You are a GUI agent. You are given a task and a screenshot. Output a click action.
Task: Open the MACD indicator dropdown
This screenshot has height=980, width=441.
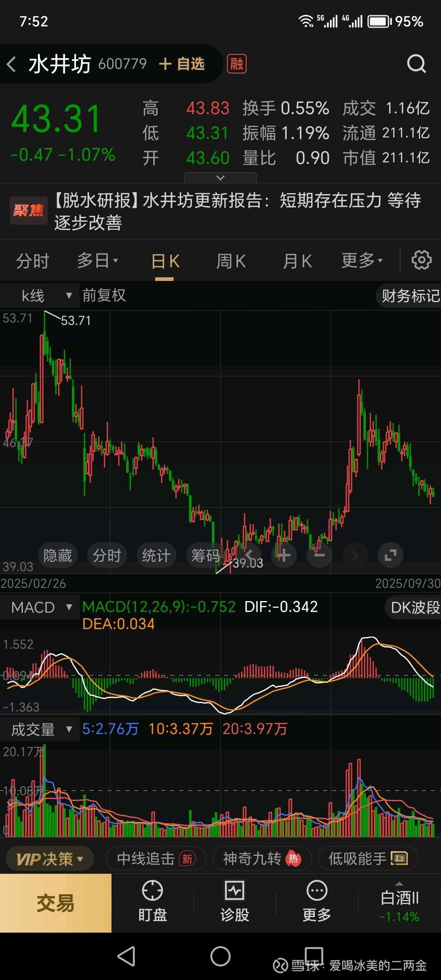pyautogui.click(x=40, y=607)
